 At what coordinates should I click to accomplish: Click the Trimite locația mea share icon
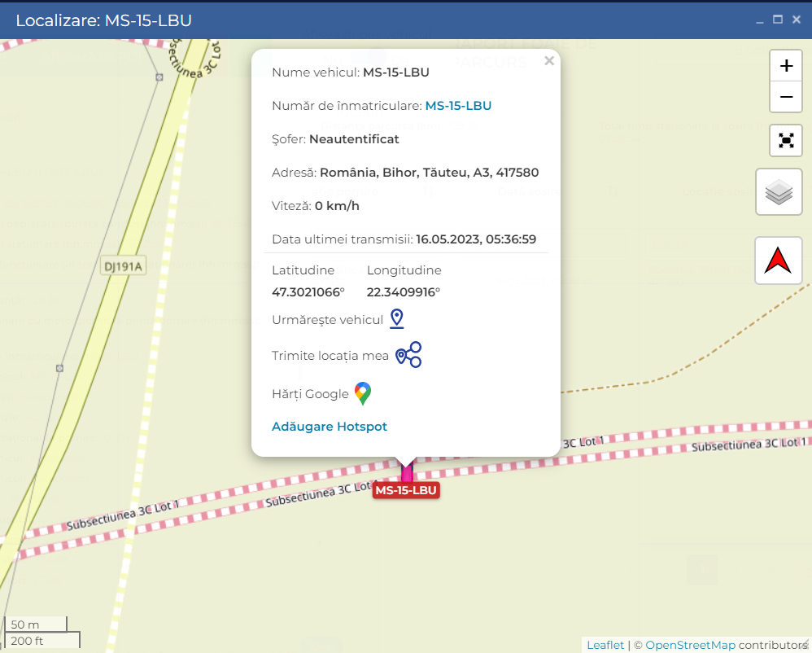click(408, 355)
